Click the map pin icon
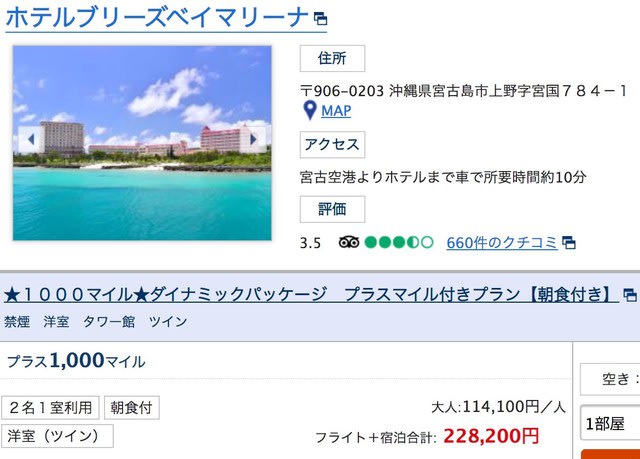The width and height of the screenshot is (640, 459). pyautogui.click(x=310, y=111)
